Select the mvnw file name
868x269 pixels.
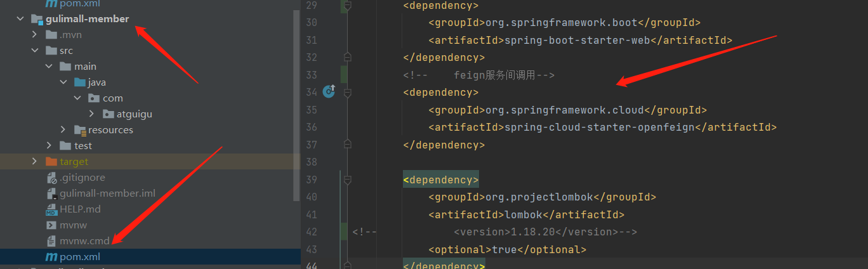point(74,225)
